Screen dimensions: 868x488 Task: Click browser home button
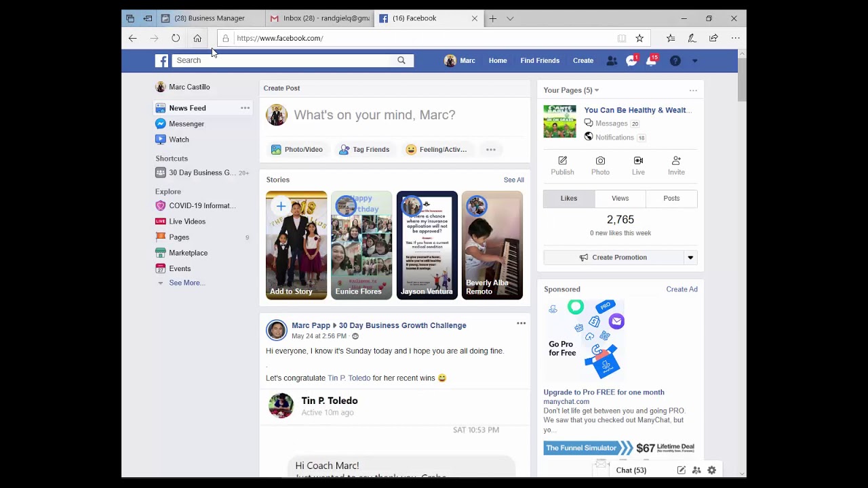click(197, 38)
